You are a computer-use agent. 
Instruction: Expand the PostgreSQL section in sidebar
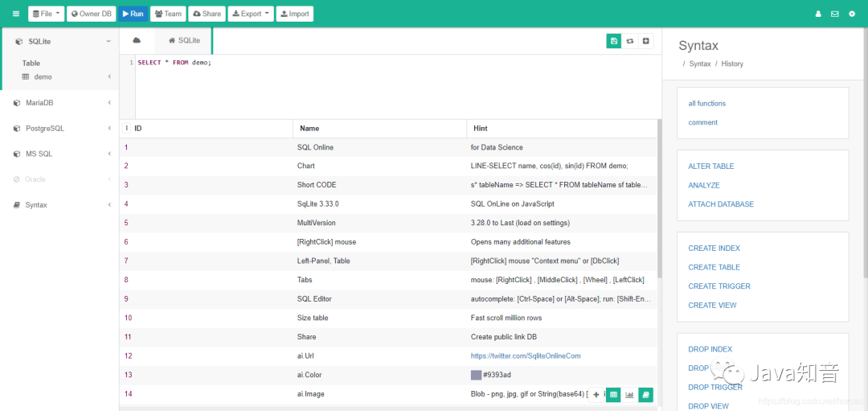click(59, 128)
